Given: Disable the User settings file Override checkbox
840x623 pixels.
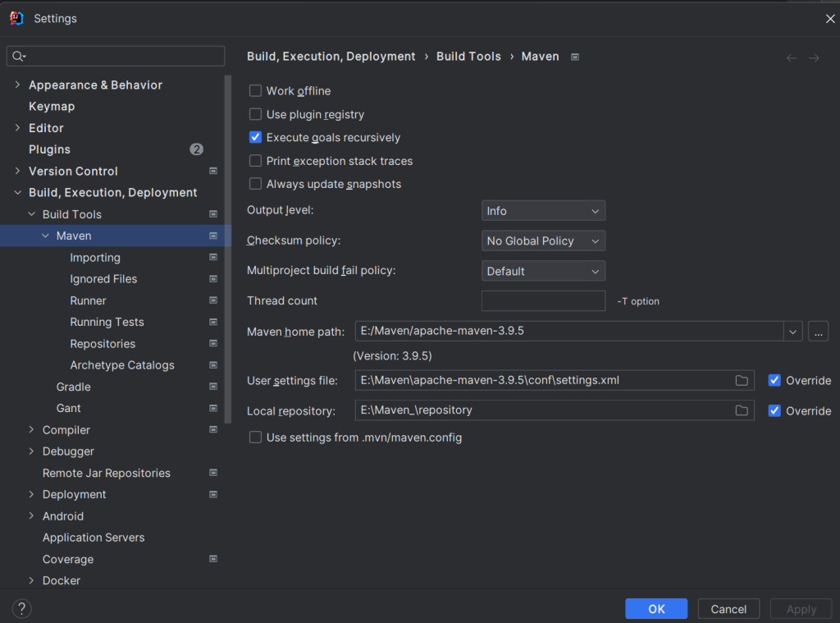Looking at the screenshot, I should pyautogui.click(x=774, y=381).
